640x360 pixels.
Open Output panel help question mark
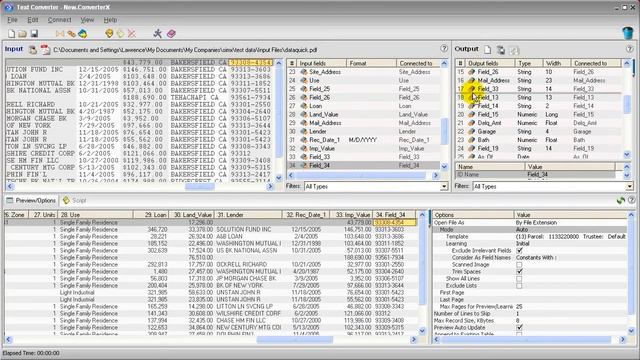coord(630,49)
